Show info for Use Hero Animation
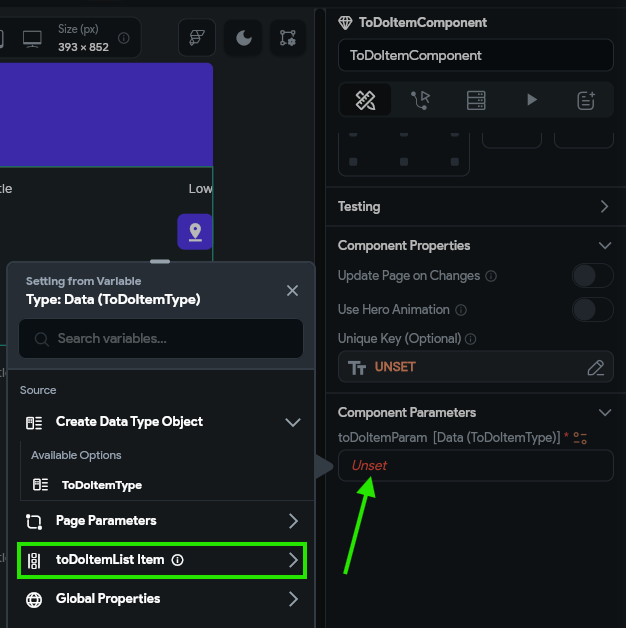Image resolution: width=626 pixels, height=628 pixels. (x=461, y=310)
